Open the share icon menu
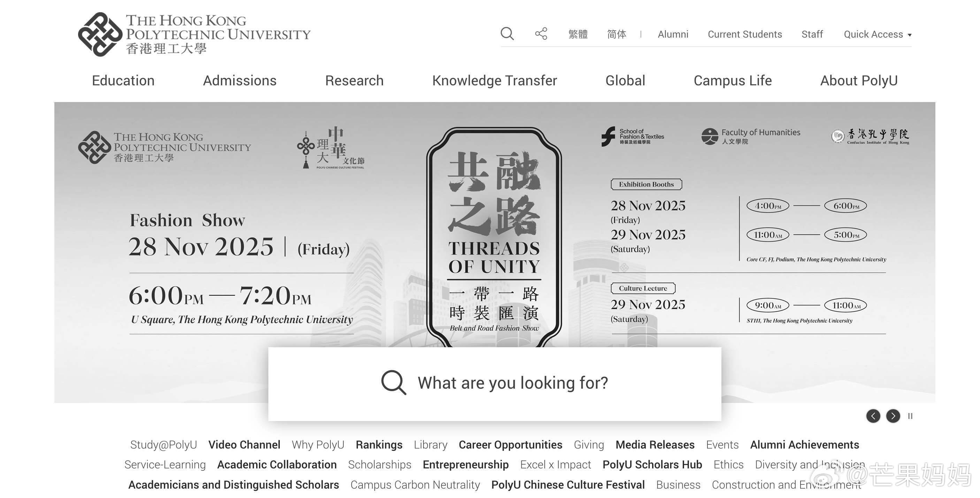The image size is (980, 498). click(541, 34)
